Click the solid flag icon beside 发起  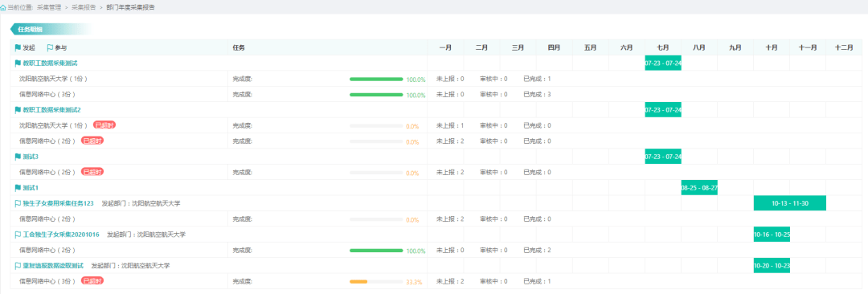click(x=18, y=47)
